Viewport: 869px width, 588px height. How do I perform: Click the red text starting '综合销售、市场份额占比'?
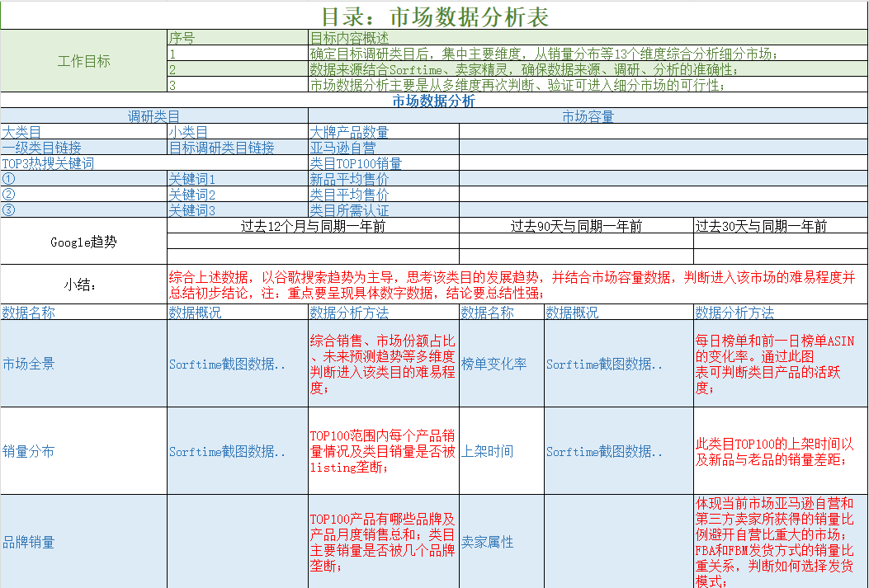(384, 363)
